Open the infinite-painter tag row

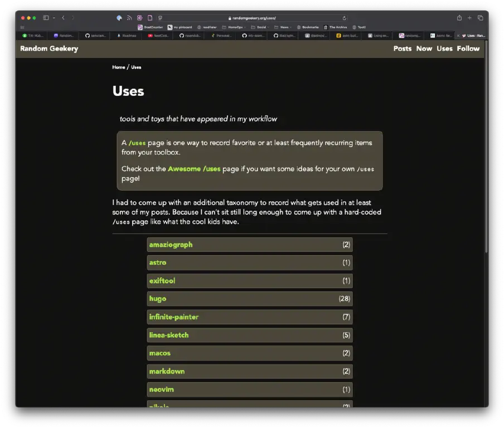click(x=250, y=317)
